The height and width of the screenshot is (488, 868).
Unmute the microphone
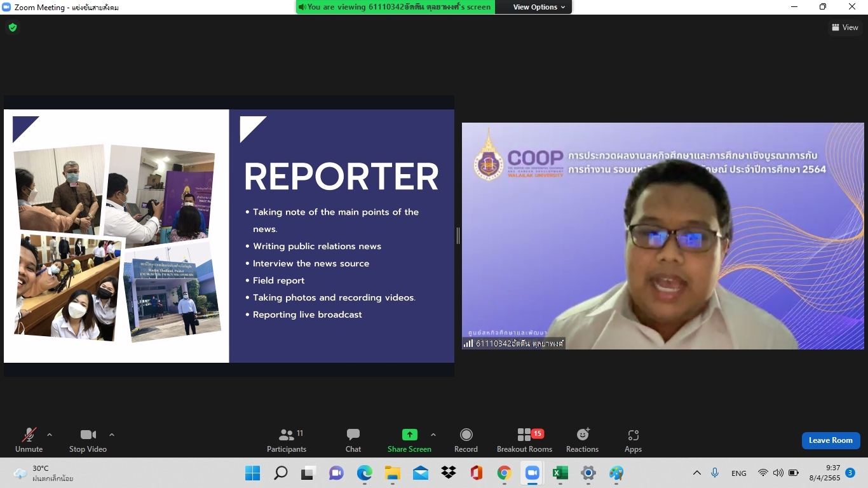29,440
